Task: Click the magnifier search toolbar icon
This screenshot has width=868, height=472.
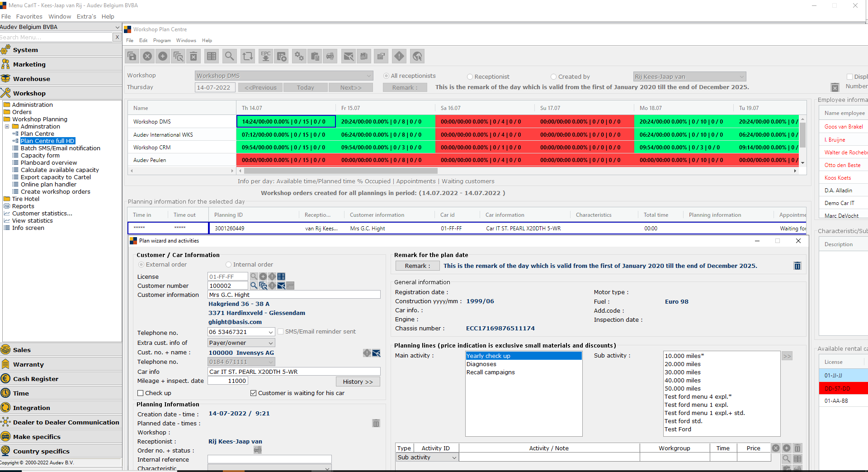Action: click(230, 56)
